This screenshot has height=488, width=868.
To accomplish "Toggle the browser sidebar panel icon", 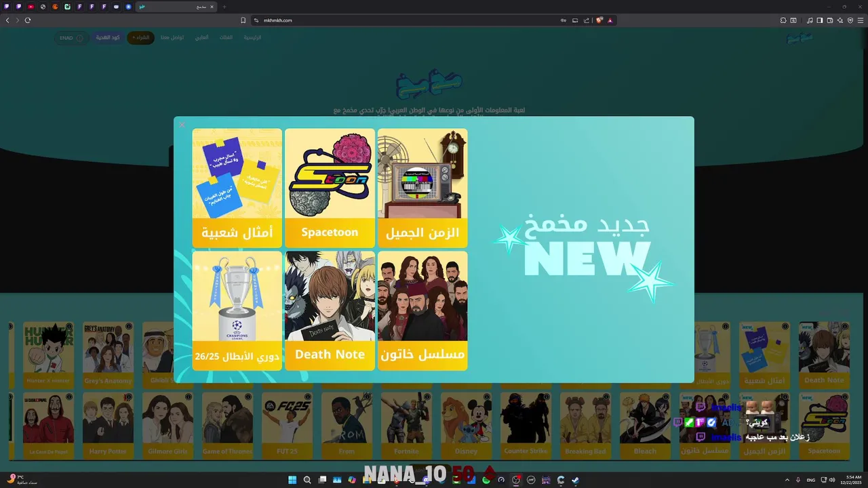I will [x=820, y=20].
